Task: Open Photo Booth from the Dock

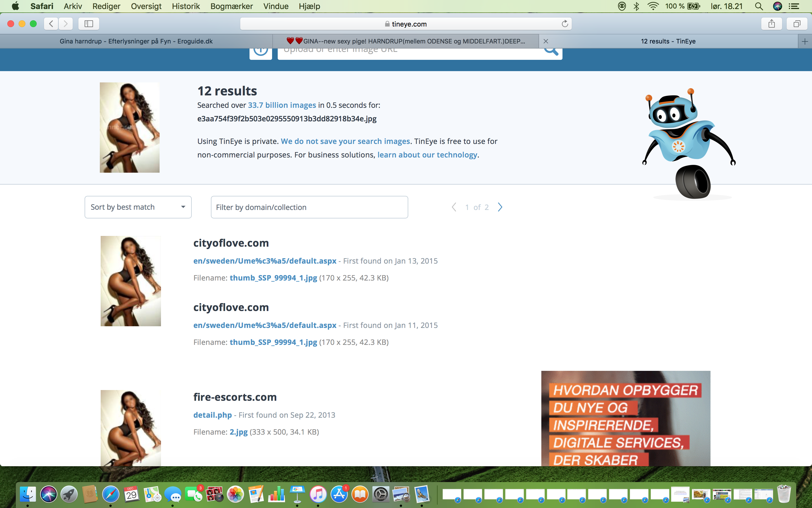Action: (x=215, y=494)
